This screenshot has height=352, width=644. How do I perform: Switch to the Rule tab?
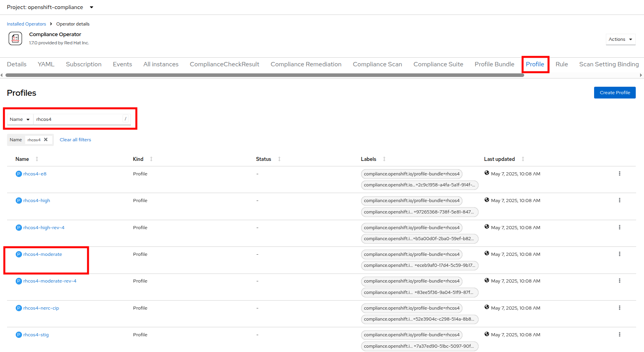click(561, 64)
